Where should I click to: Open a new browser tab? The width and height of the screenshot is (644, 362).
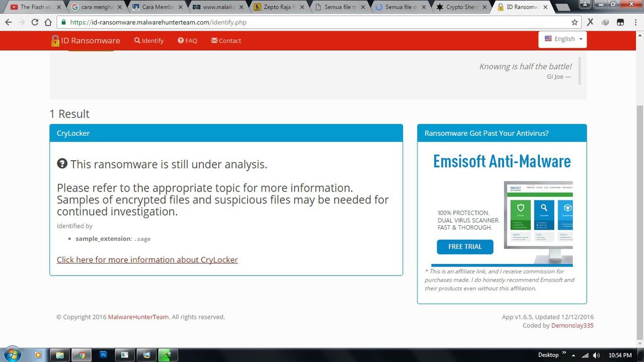562,8
